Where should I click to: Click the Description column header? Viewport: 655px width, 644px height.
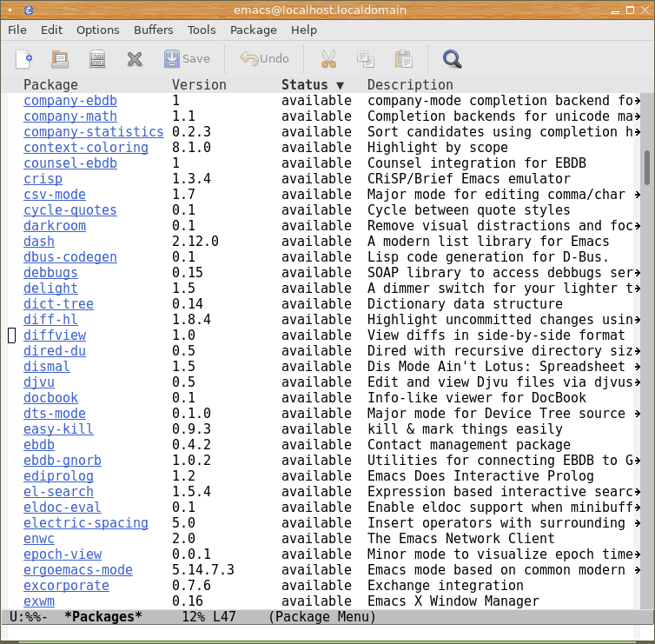point(410,85)
